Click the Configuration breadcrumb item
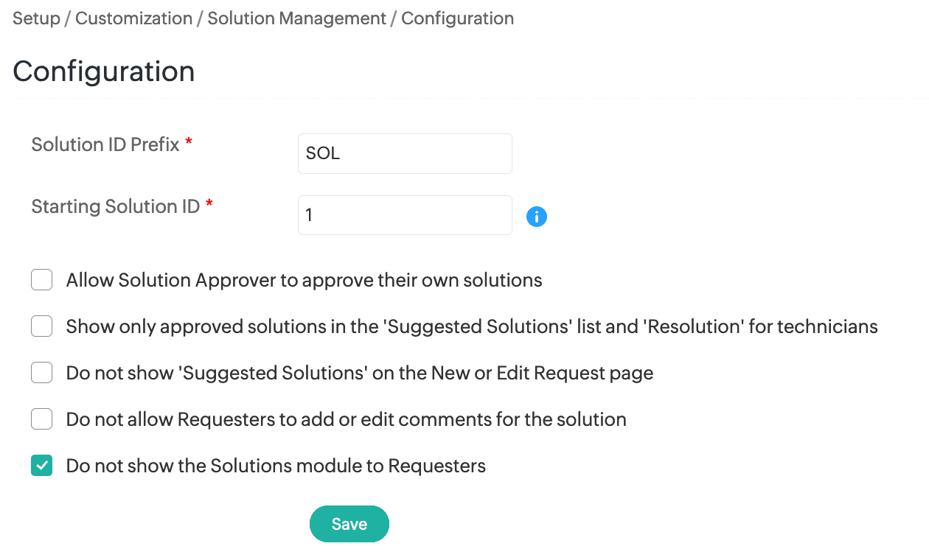 coord(457,18)
